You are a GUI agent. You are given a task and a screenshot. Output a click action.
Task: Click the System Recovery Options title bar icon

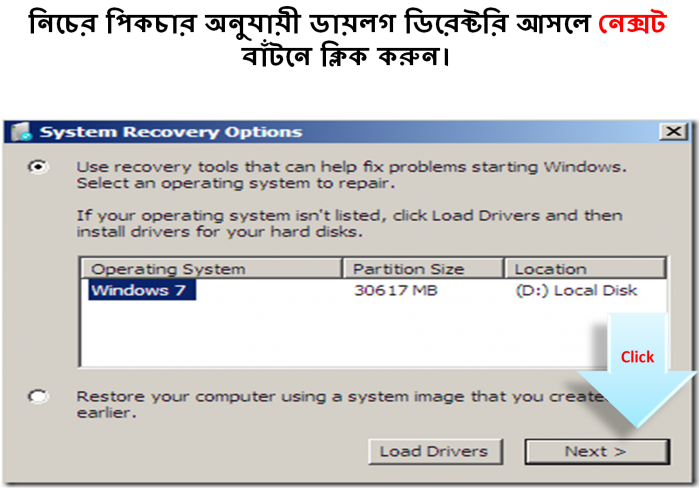[21, 132]
